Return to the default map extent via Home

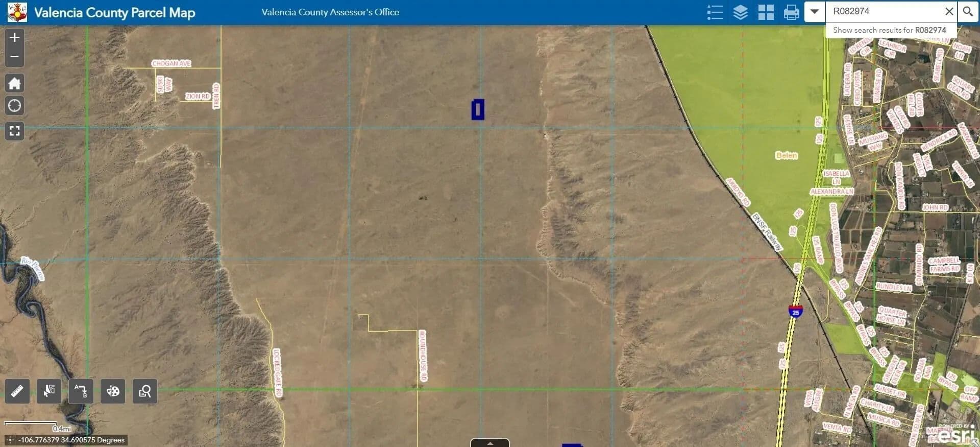pos(15,83)
